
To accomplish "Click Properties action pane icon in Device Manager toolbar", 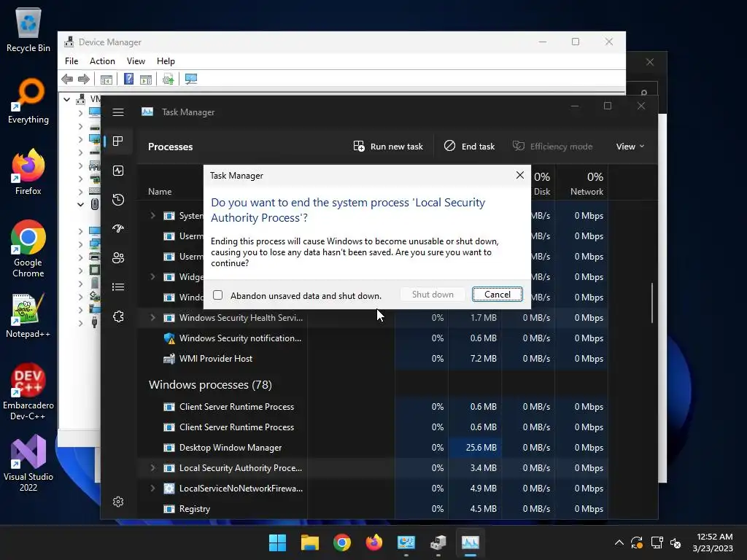I will click(x=146, y=79).
